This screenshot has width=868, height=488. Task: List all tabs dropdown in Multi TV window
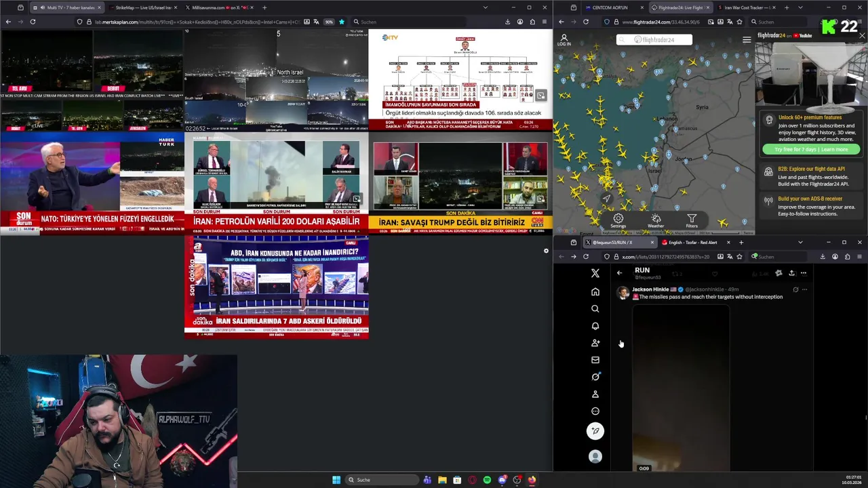pyautogui.click(x=485, y=7)
